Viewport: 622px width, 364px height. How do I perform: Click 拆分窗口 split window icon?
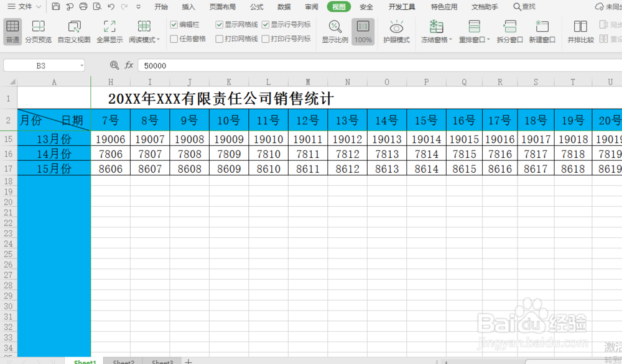510,32
